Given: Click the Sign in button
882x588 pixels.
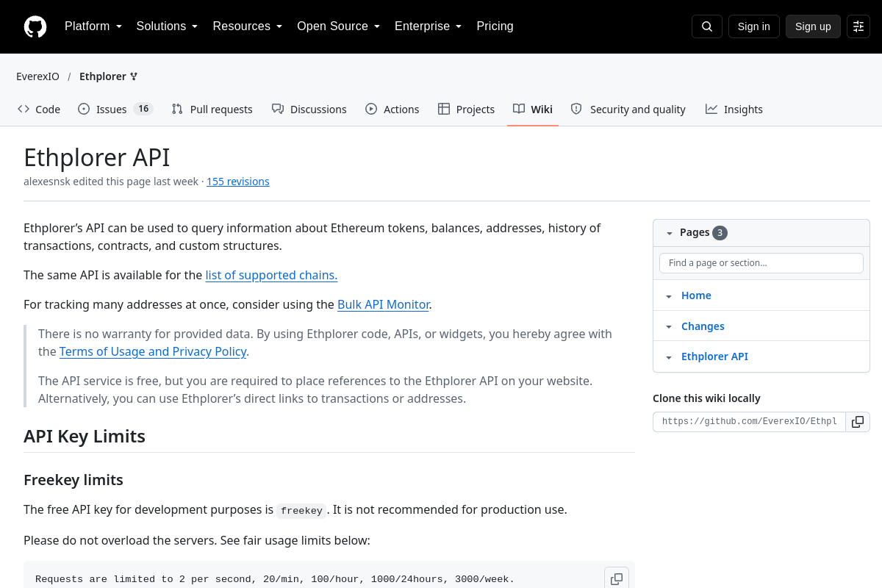Looking at the screenshot, I should 754,26.
